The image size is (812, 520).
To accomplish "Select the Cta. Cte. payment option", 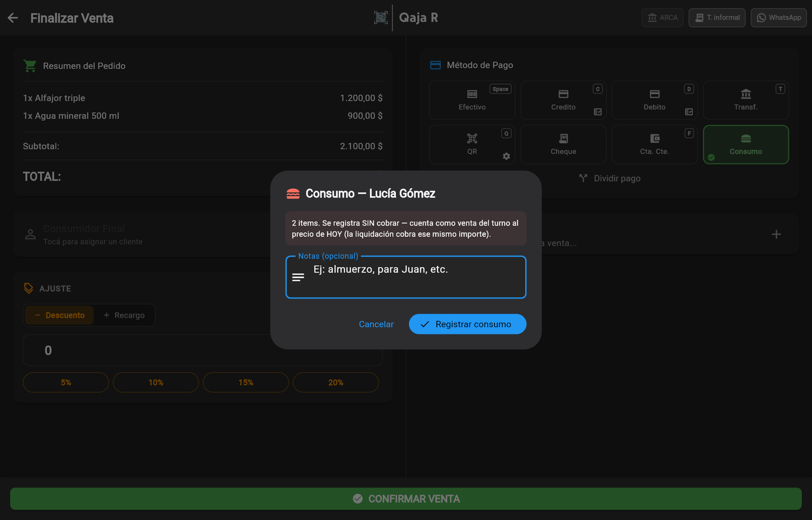I will (654, 144).
